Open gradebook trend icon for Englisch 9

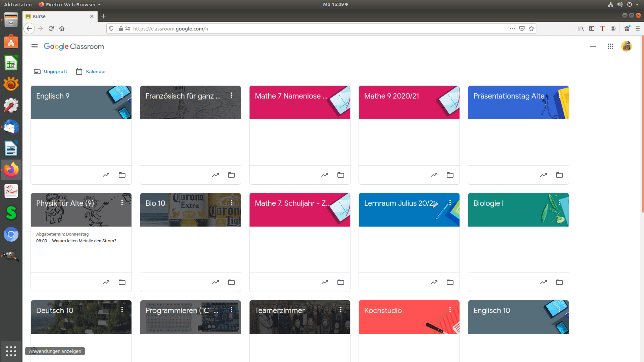pyautogui.click(x=106, y=175)
